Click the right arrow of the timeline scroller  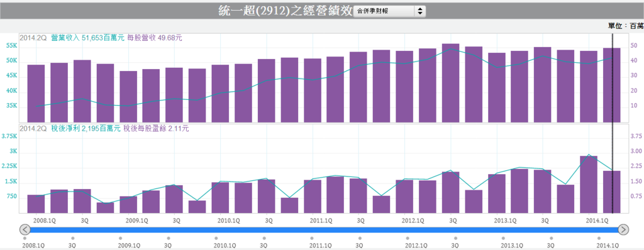click(x=623, y=229)
